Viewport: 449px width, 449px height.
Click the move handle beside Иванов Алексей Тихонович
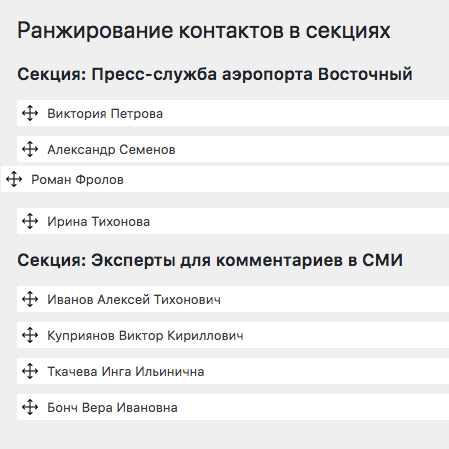[x=30, y=299]
